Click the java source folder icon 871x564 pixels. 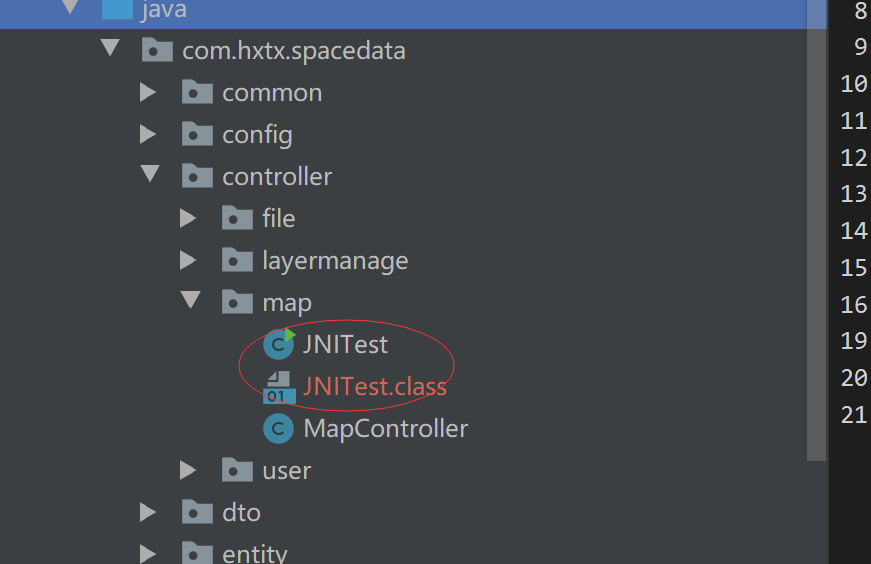pos(117,10)
